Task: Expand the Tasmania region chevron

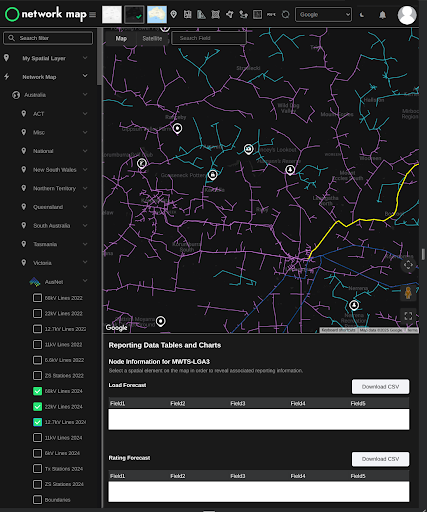Action: (85, 244)
